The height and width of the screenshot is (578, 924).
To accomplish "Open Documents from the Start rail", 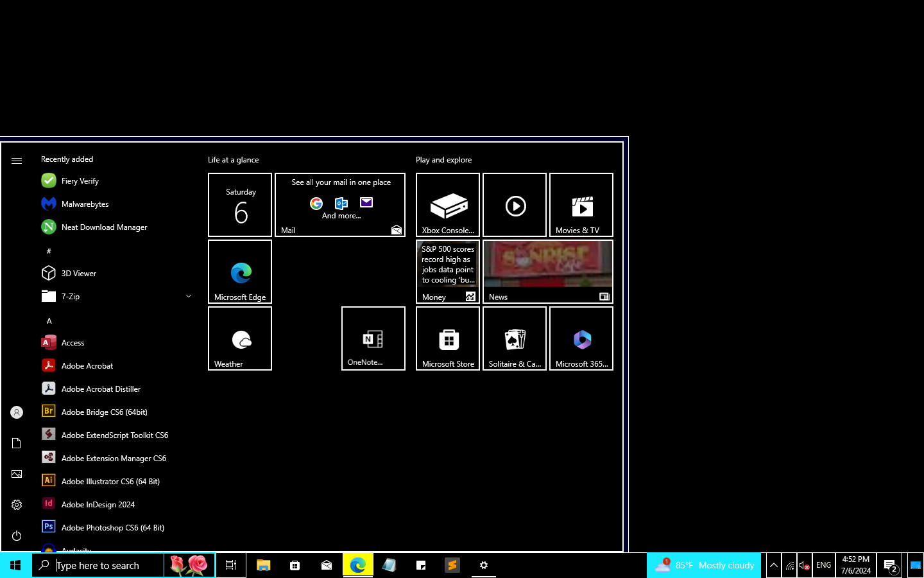I will click(17, 443).
